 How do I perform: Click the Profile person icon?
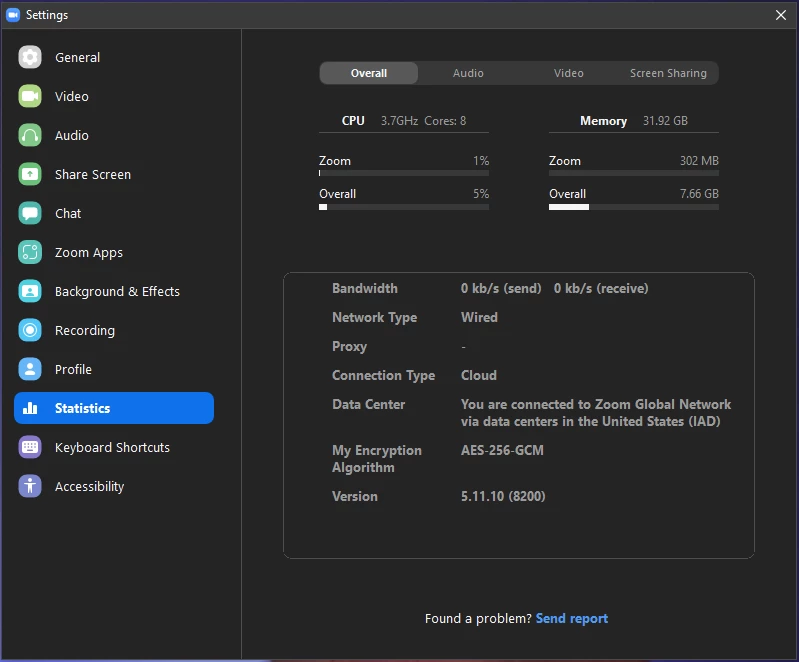pyautogui.click(x=30, y=369)
